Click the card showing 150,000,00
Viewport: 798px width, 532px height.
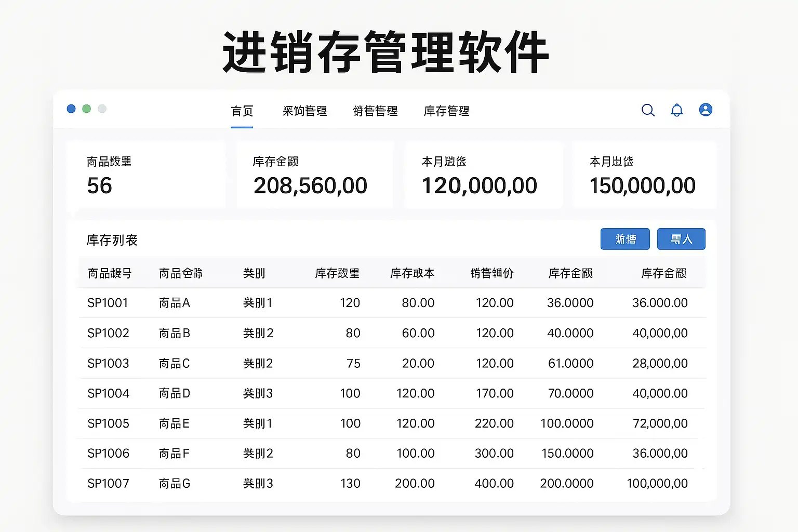click(x=644, y=175)
